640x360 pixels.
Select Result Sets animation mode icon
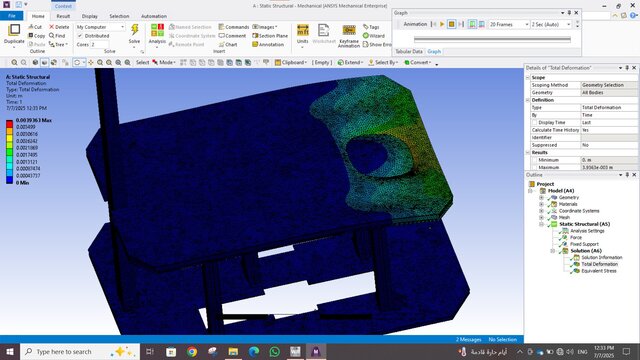[x=482, y=24]
